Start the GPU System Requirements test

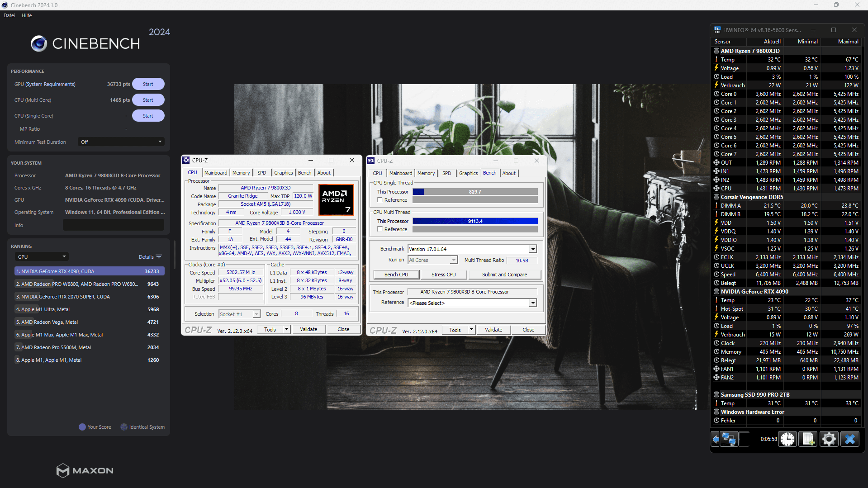pos(148,84)
